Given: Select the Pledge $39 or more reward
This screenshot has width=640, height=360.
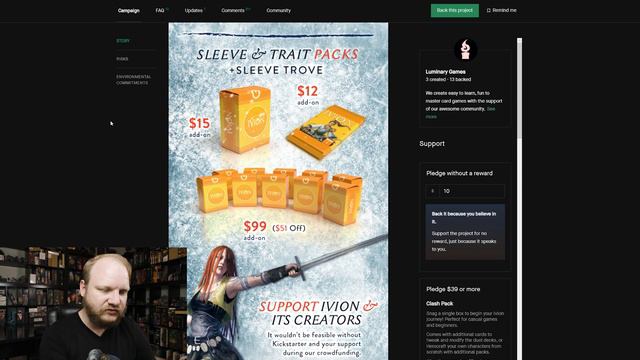Looking at the screenshot, I should pos(453,289).
